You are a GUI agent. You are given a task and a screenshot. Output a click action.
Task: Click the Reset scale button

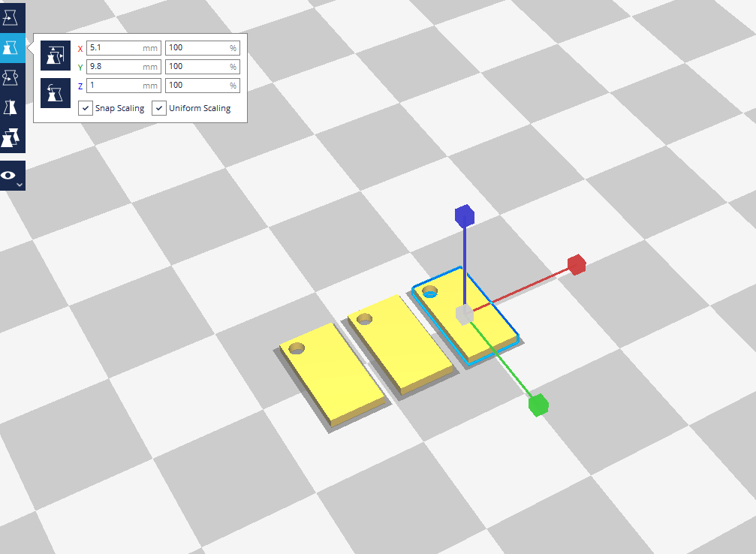tap(56, 93)
